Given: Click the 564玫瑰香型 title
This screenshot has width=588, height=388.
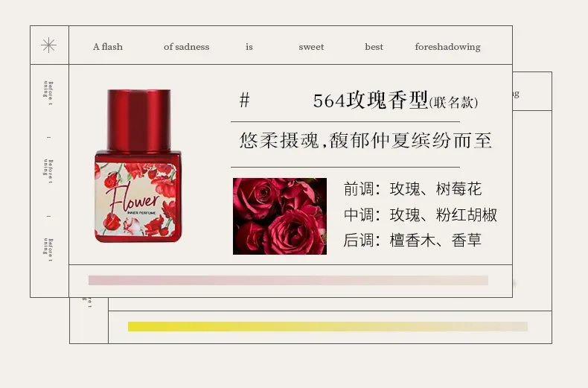Looking at the screenshot, I should click(x=371, y=101).
